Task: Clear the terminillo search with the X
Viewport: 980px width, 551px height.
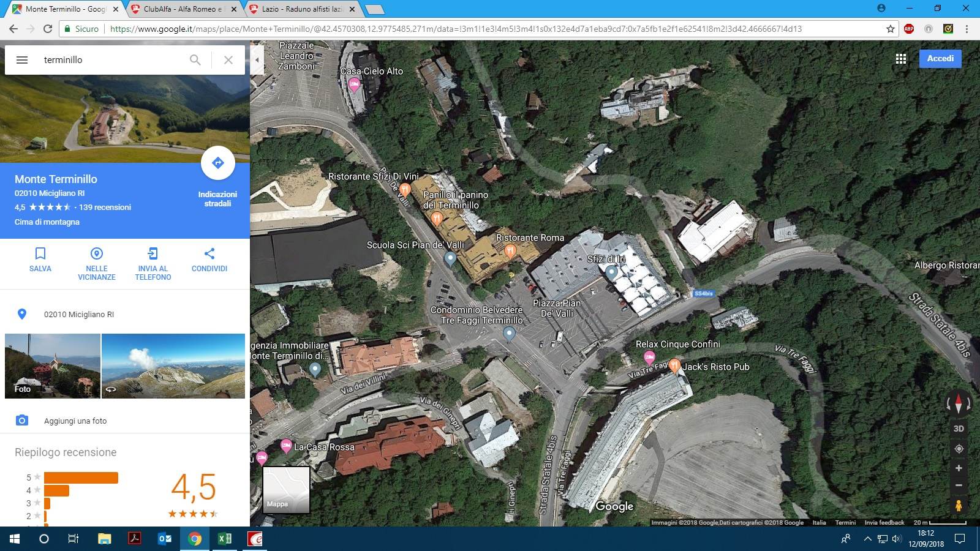Action: 228,60
